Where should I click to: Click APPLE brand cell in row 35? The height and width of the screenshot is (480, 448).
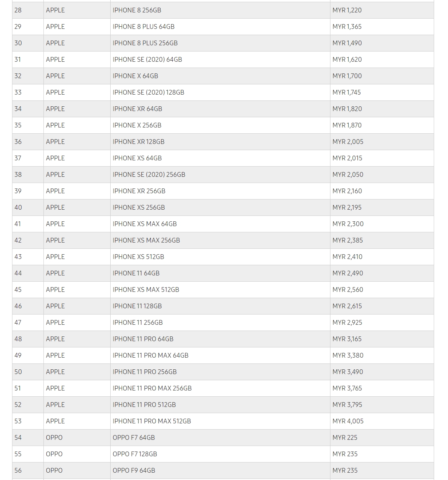tap(55, 125)
